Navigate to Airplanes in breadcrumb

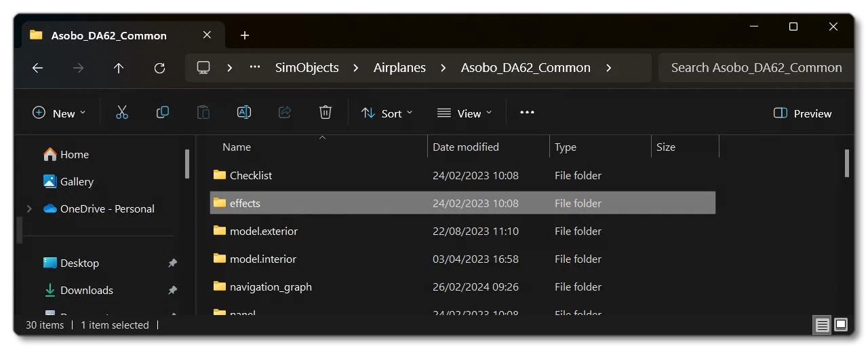pyautogui.click(x=399, y=68)
